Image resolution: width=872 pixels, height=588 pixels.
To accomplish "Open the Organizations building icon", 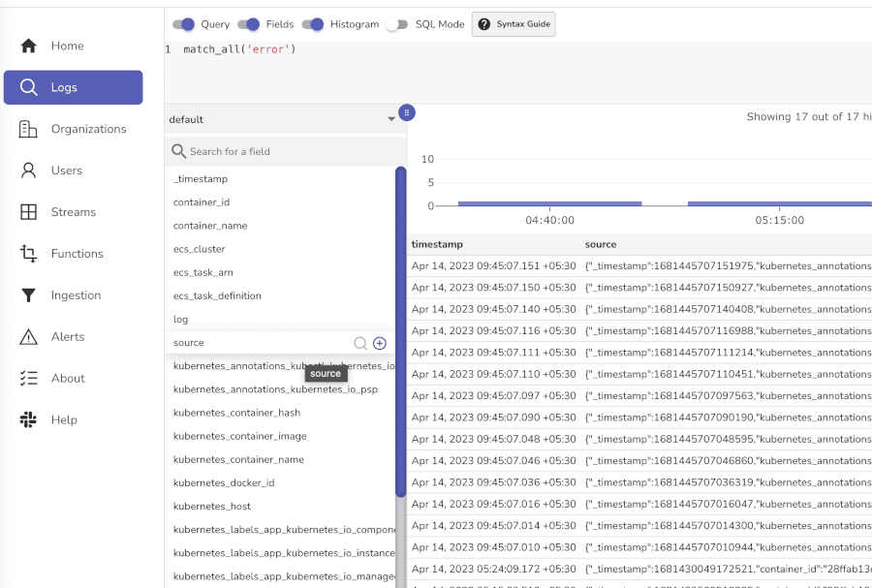I will [x=28, y=129].
